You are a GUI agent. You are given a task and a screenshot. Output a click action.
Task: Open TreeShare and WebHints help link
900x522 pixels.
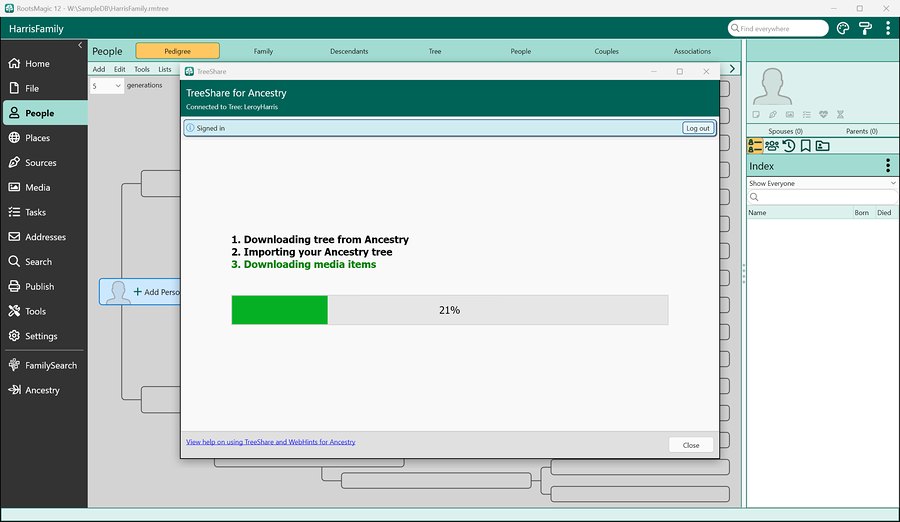point(270,442)
